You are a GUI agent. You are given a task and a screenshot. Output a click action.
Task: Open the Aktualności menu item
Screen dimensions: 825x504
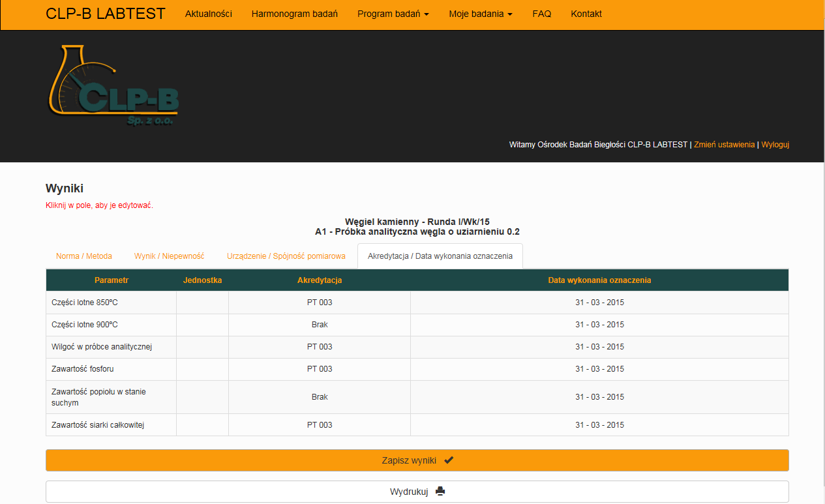click(x=209, y=14)
